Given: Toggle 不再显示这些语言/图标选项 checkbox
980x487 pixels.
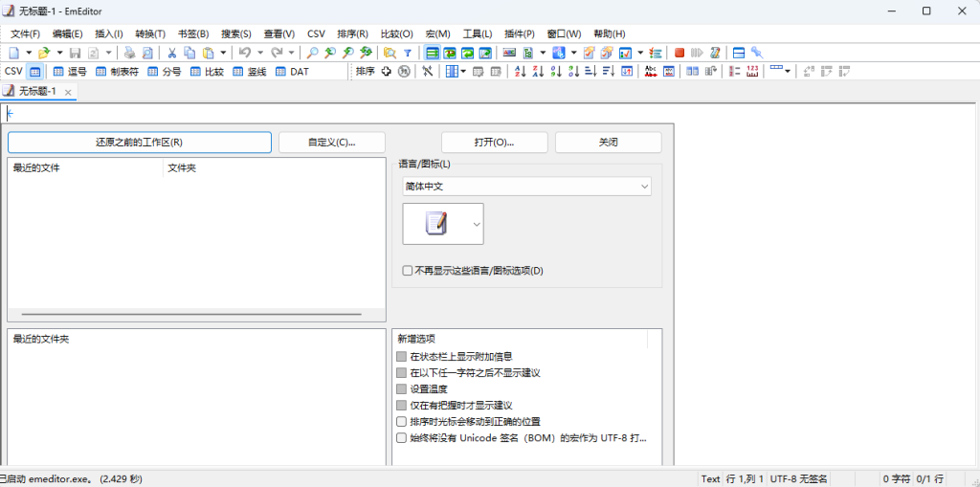Looking at the screenshot, I should point(408,271).
